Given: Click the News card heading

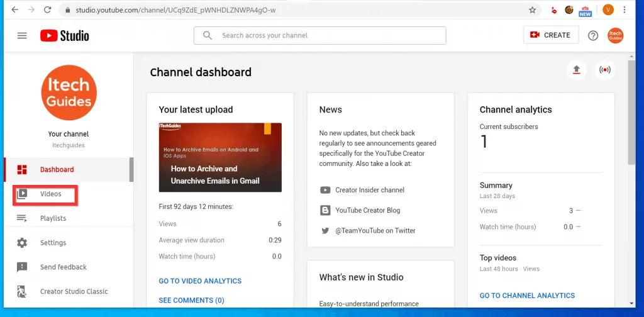Looking at the screenshot, I should click(x=331, y=109).
